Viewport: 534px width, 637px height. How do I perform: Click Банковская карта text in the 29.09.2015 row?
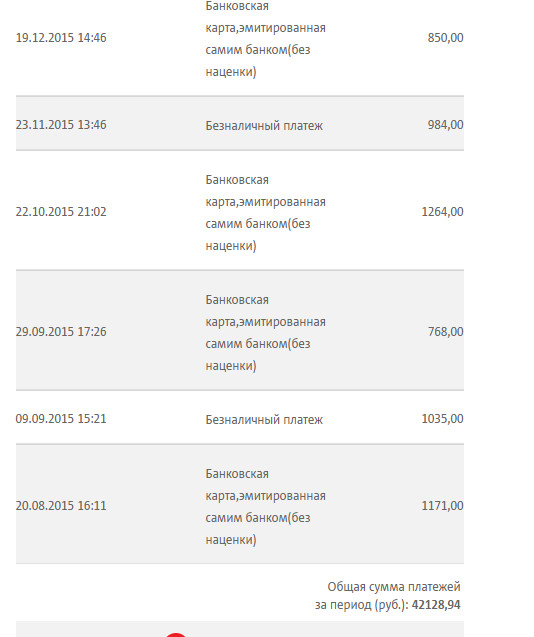coord(265,333)
